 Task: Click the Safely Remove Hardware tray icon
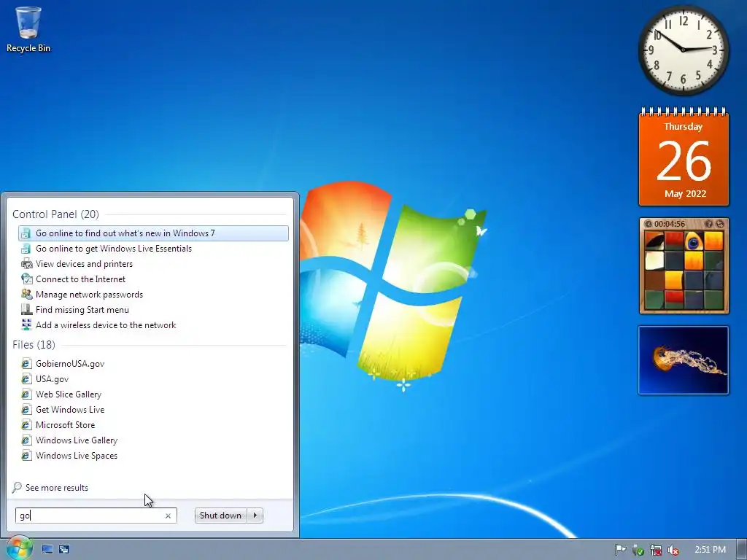tap(638, 550)
